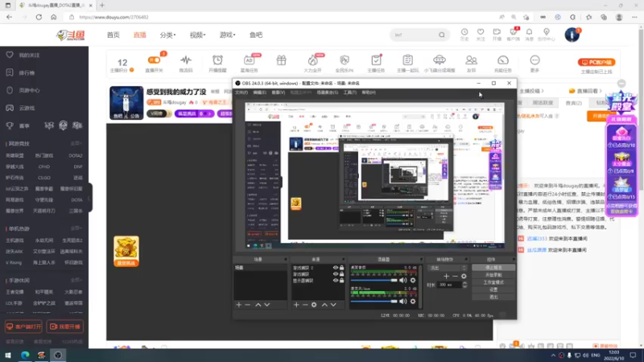Open the OBS 场景集合(S) menu

tap(328, 93)
